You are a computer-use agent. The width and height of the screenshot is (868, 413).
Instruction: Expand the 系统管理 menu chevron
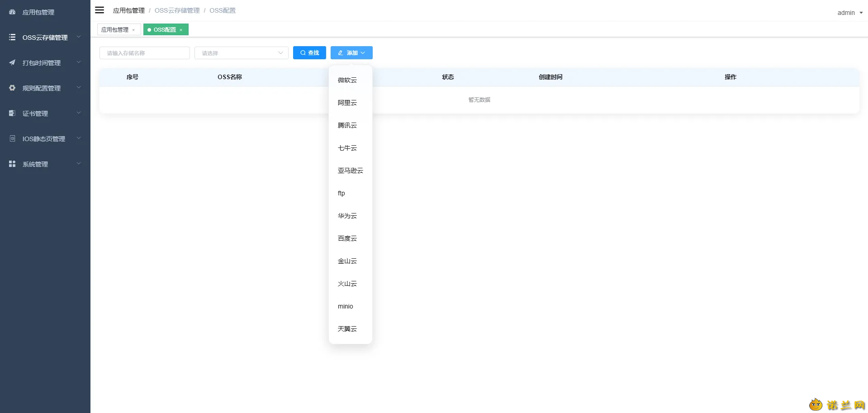79,164
